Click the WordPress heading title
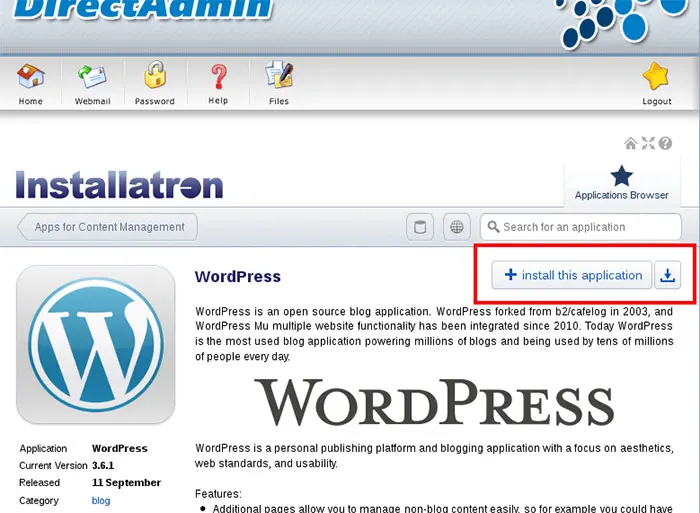This screenshot has width=700, height=513. [x=238, y=276]
